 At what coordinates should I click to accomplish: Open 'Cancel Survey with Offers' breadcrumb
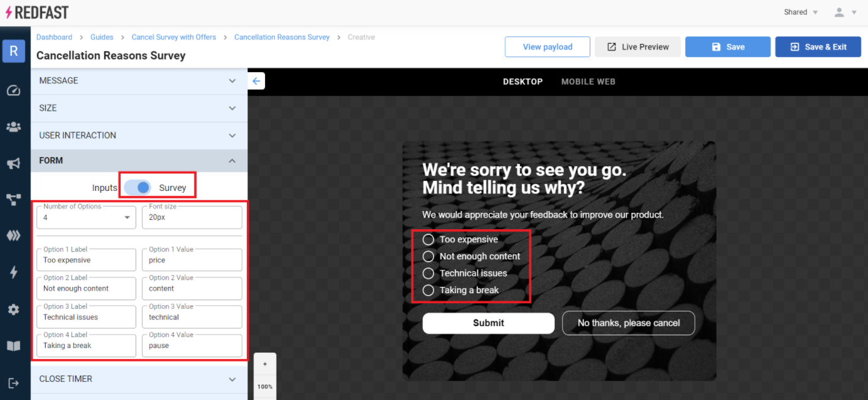coord(174,37)
